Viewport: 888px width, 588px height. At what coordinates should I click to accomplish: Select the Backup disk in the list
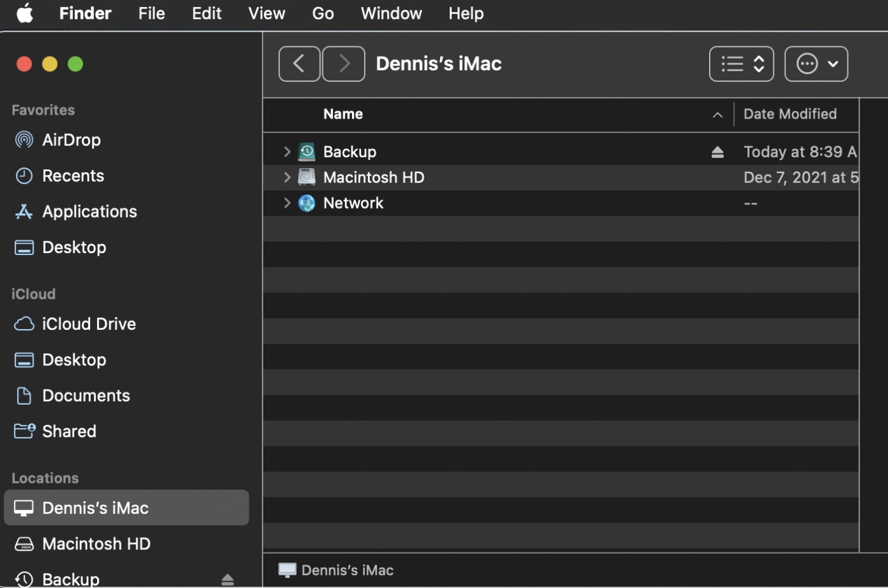tap(349, 152)
